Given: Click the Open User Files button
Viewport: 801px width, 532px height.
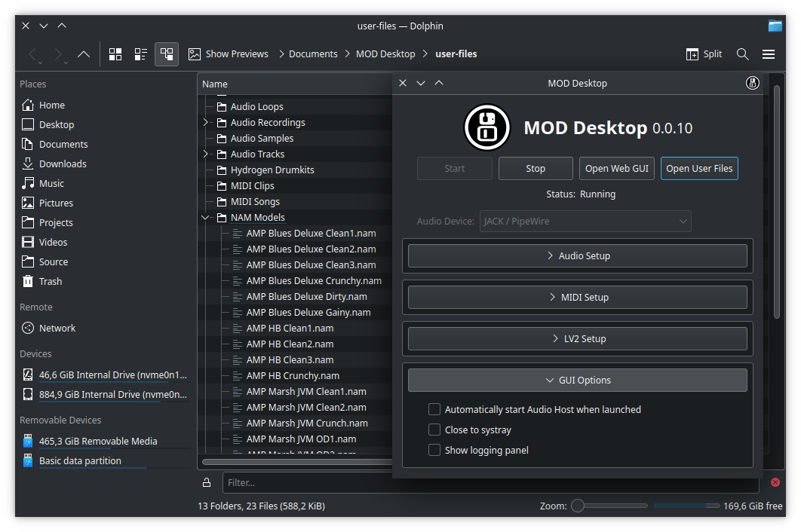Looking at the screenshot, I should (699, 169).
